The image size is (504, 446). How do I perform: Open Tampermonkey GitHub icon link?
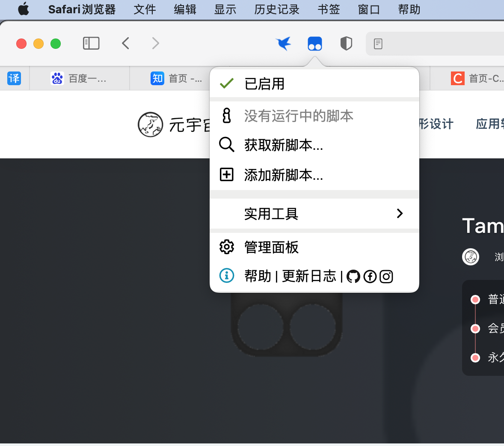click(353, 277)
